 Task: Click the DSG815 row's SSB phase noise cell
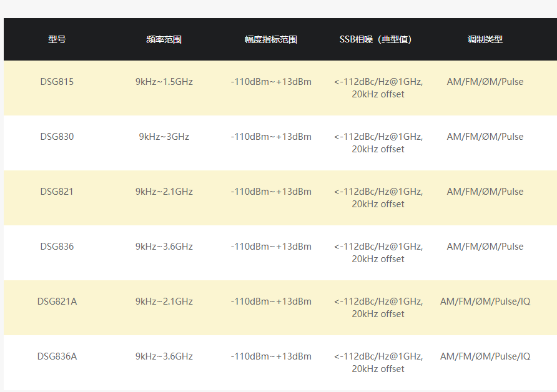click(378, 88)
